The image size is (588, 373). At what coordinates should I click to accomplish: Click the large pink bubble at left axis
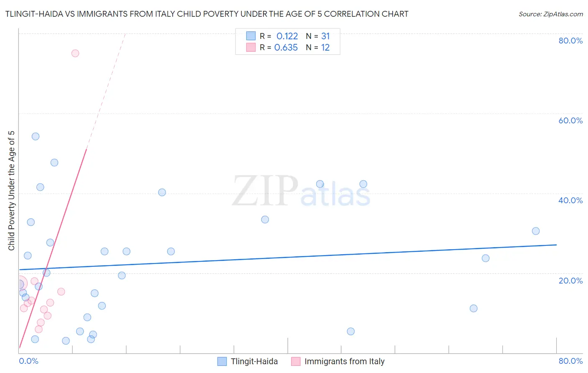(x=19, y=284)
